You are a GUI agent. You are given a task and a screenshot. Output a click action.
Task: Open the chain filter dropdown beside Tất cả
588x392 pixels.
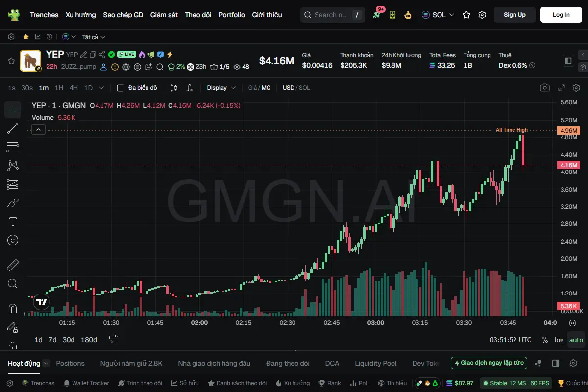coord(69,37)
